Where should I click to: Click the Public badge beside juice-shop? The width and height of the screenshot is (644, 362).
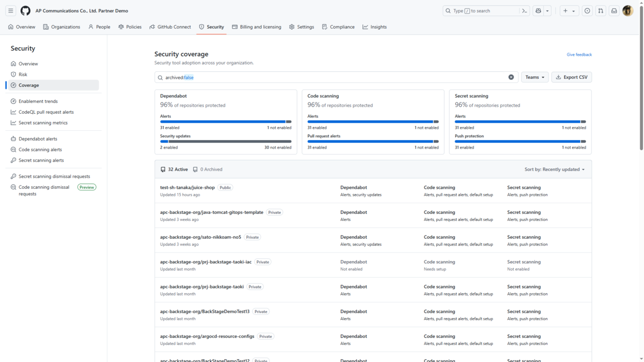click(x=225, y=188)
